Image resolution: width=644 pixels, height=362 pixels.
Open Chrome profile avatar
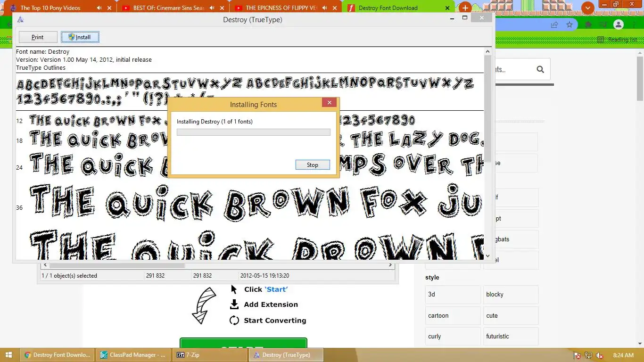coord(619,25)
